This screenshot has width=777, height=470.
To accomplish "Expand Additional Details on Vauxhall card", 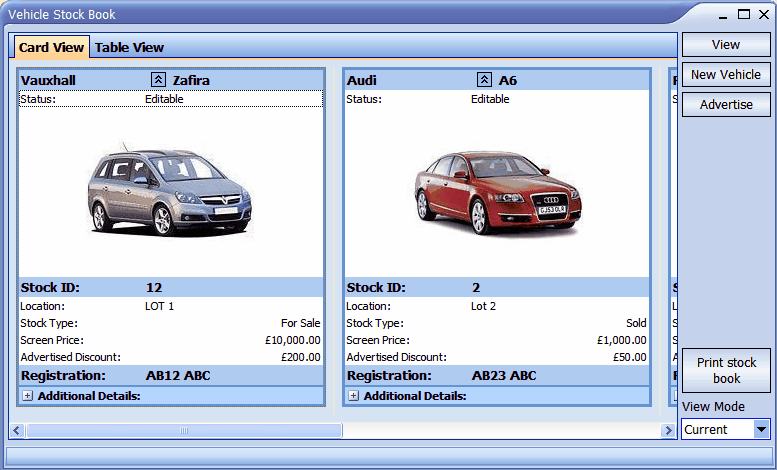I will pos(28,396).
